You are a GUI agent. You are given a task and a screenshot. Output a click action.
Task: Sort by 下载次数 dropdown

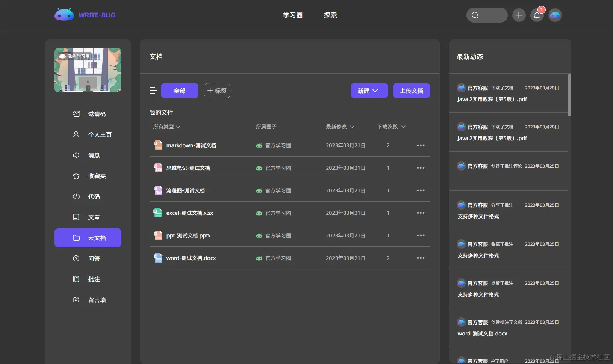[392, 127]
